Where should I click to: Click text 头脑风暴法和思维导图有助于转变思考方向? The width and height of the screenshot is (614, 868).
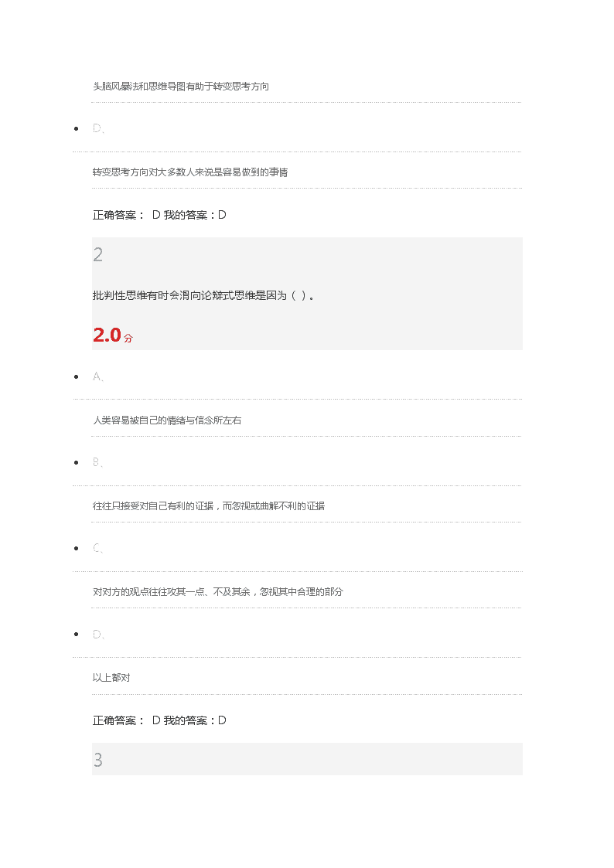[x=180, y=87]
